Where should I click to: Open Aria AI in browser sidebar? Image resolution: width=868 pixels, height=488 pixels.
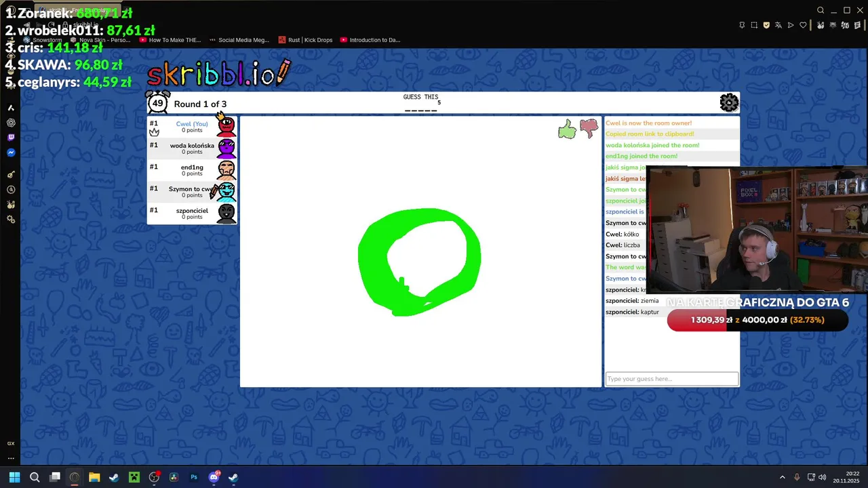pyautogui.click(x=11, y=108)
